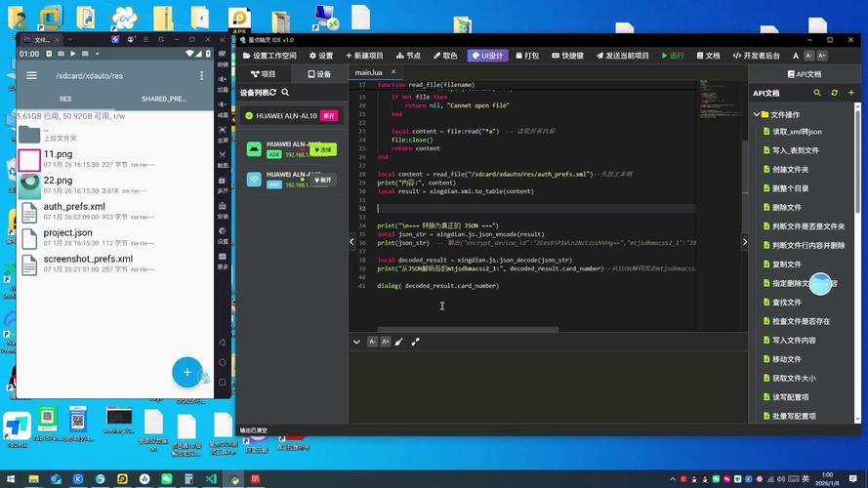Click the green 连接 button on ADB device
The width and height of the screenshot is (868, 488).
click(x=324, y=149)
